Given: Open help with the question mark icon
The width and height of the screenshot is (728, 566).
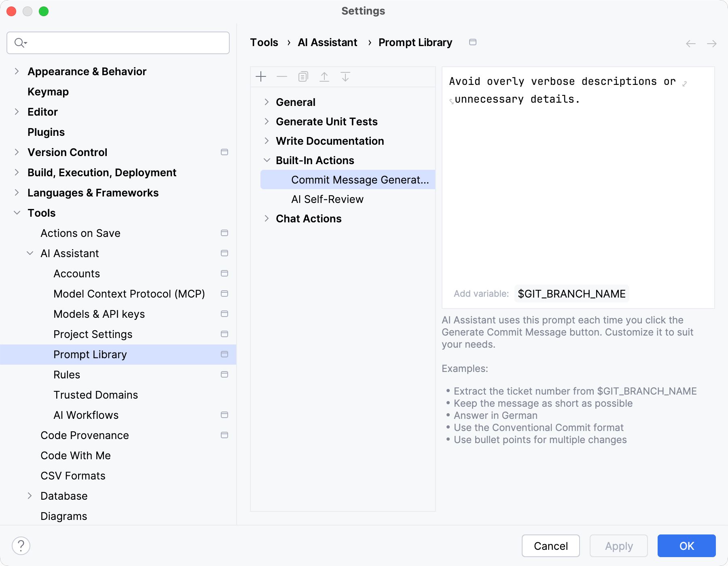Looking at the screenshot, I should [21, 546].
